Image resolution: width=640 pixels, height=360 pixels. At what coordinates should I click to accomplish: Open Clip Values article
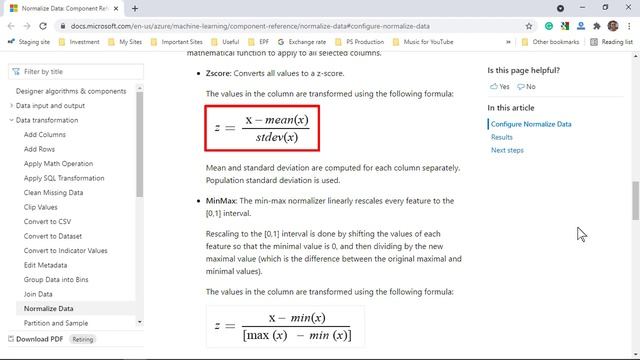[40, 207]
